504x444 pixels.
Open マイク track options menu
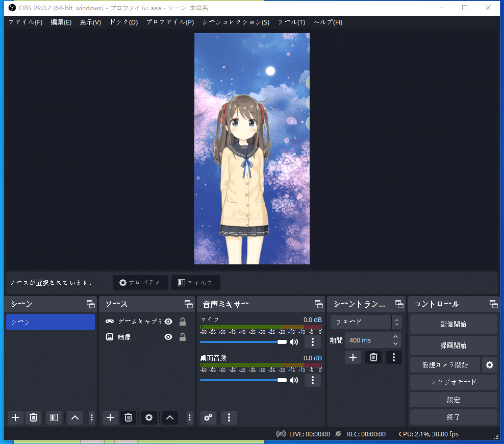pos(313,342)
